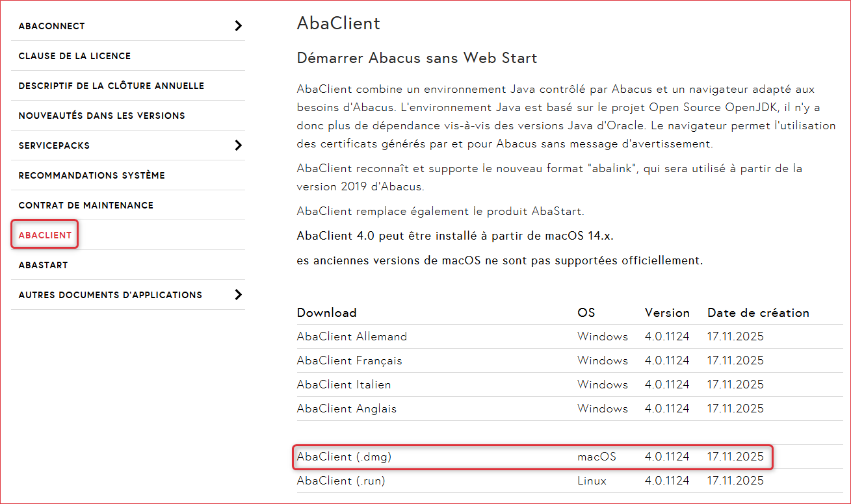Image resolution: width=851 pixels, height=504 pixels.
Task: Download AbaClient Anglais for Windows
Action: point(347,409)
